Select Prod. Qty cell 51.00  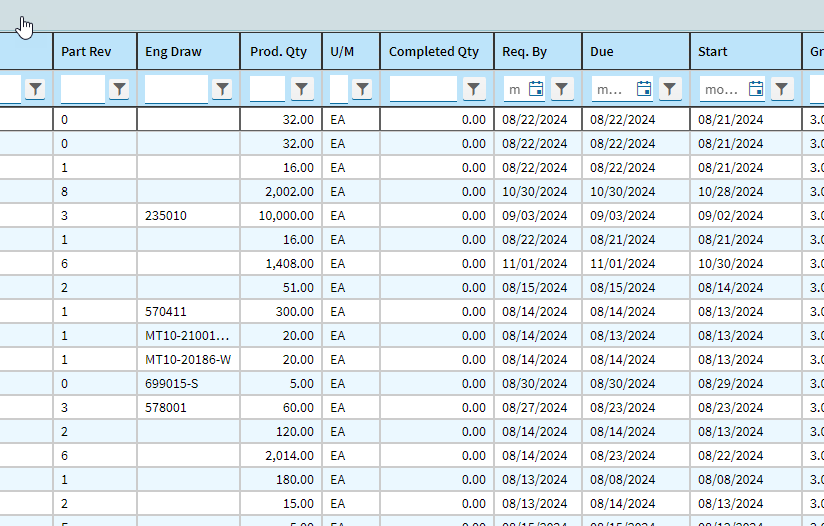coord(281,288)
